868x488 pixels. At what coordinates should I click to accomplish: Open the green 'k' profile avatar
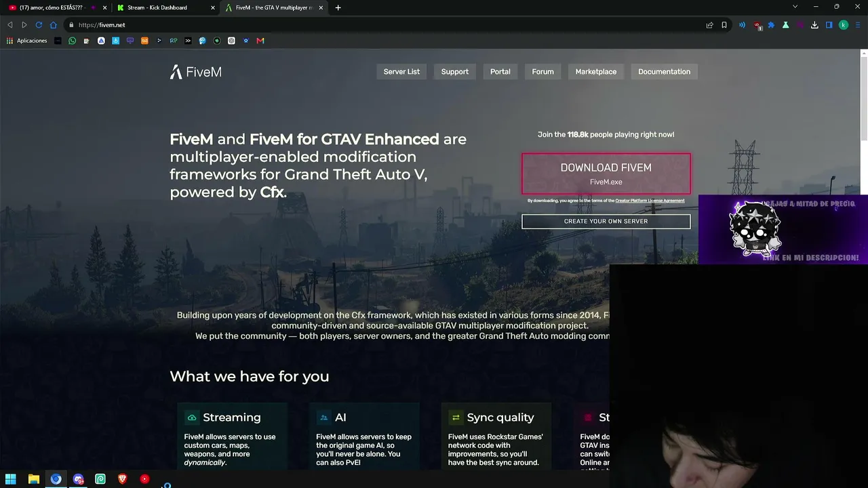(x=844, y=25)
